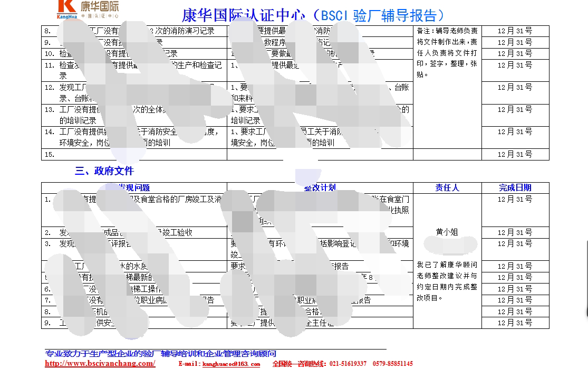The height and width of the screenshot is (368, 588).
Task: Click the section heading 三、政府文件
Action: click(x=104, y=171)
